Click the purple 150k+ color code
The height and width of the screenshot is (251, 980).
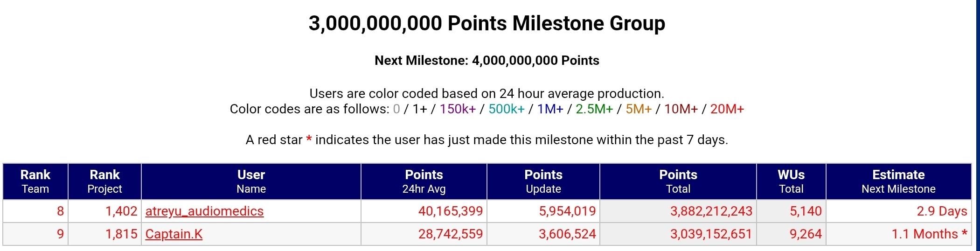[x=458, y=109]
